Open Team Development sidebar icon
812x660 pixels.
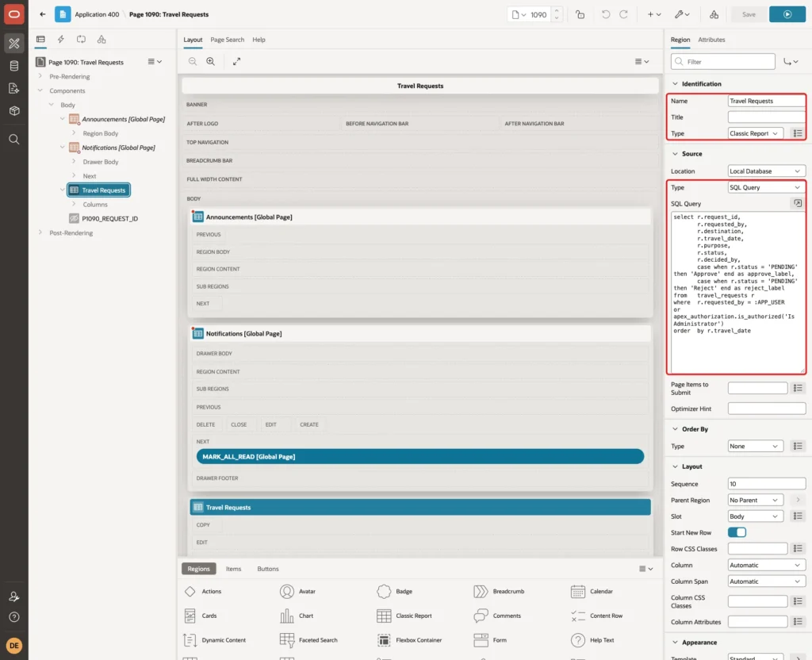[x=14, y=89]
